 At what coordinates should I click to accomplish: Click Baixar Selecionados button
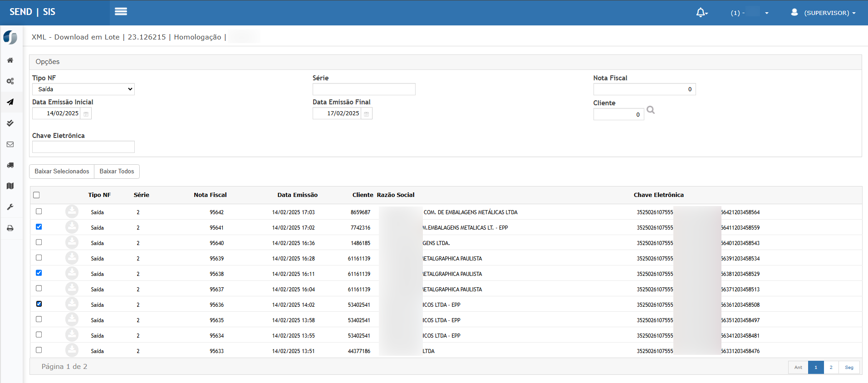click(x=62, y=172)
